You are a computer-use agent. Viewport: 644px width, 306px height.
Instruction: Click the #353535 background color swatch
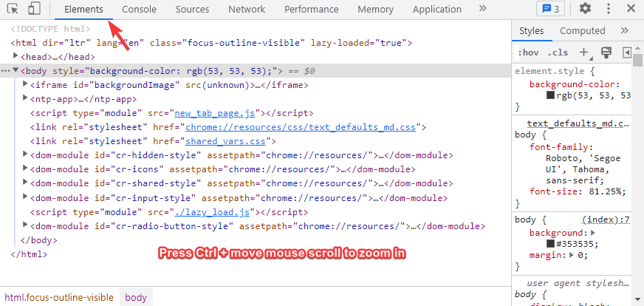click(550, 243)
